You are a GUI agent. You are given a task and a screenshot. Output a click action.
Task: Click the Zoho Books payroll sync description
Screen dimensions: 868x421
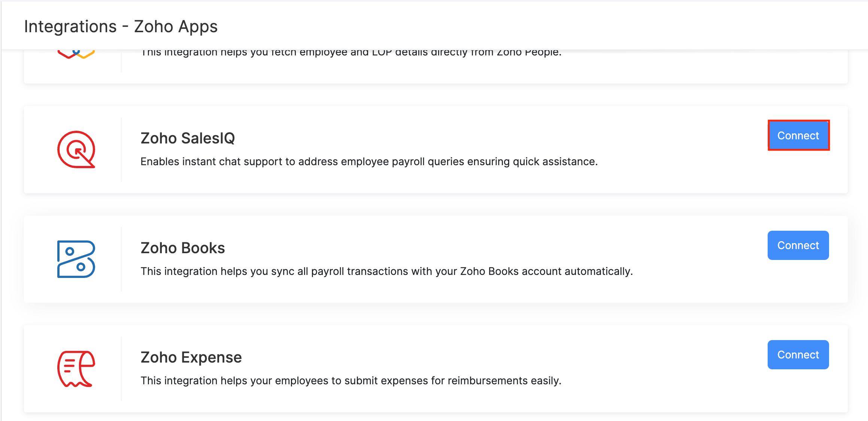point(386,271)
